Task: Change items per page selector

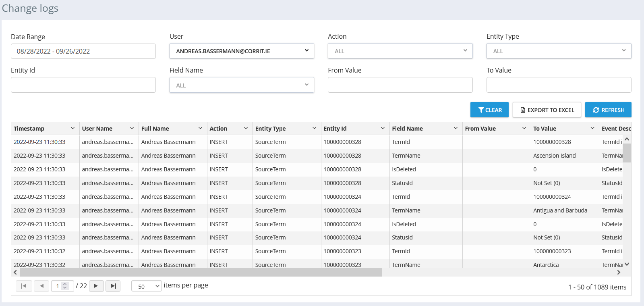Action: pyautogui.click(x=147, y=286)
